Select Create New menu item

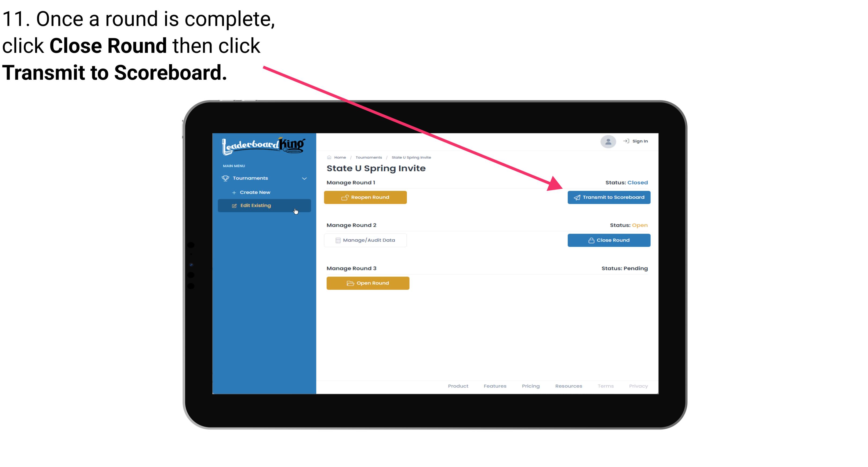point(255,192)
